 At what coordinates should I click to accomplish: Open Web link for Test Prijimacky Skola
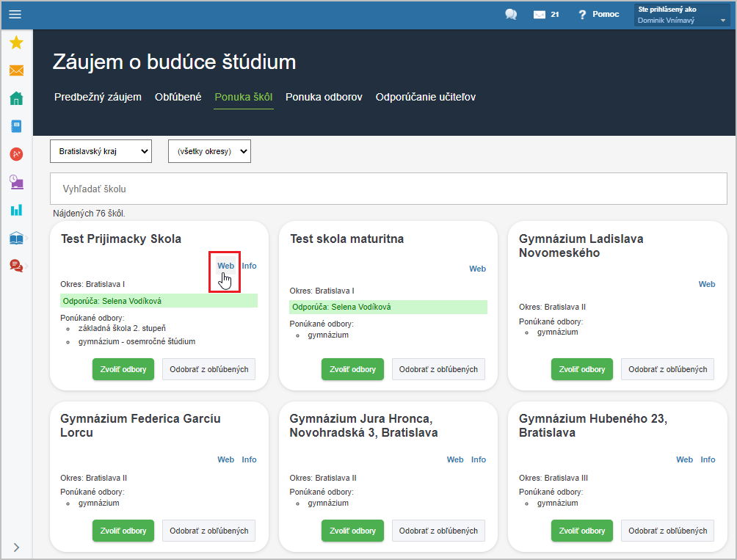225,266
